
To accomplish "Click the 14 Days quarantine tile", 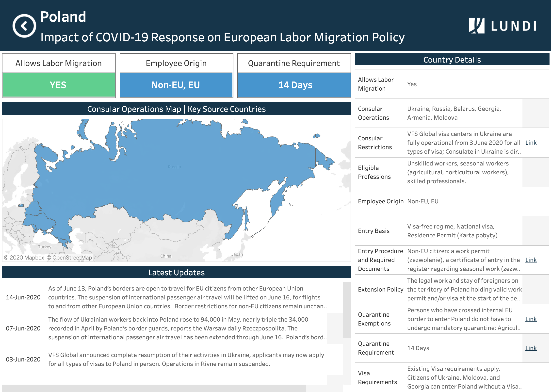I will (x=294, y=85).
